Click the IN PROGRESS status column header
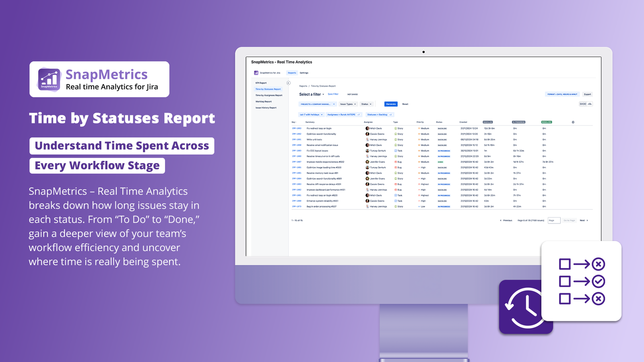 point(518,122)
